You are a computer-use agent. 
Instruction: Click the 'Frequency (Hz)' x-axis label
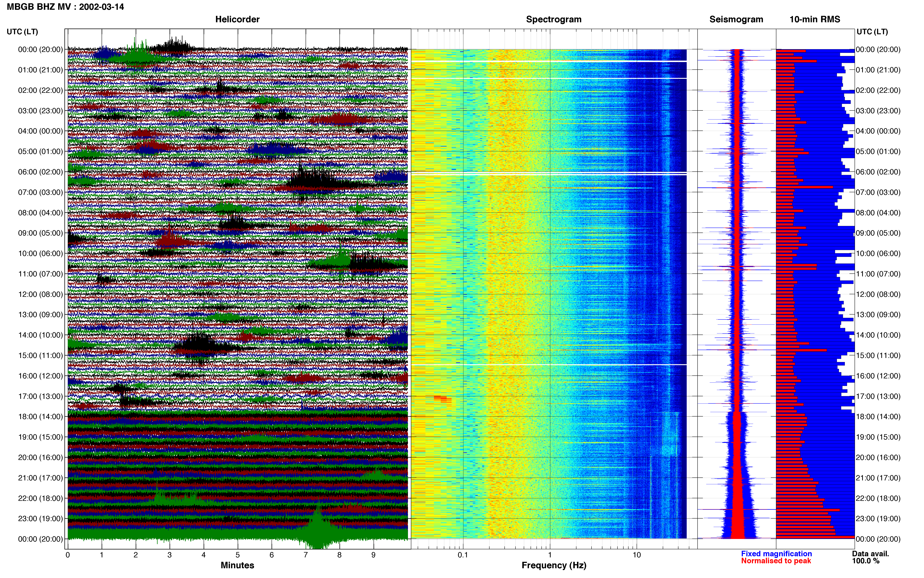pyautogui.click(x=554, y=565)
